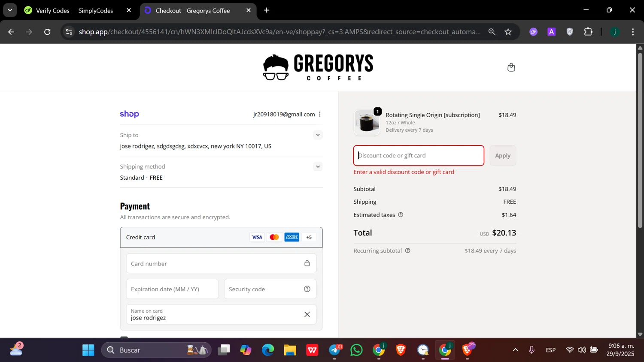Open Microsoft Edge from the taskbar
Image resolution: width=644 pixels, height=362 pixels.
(x=268, y=350)
